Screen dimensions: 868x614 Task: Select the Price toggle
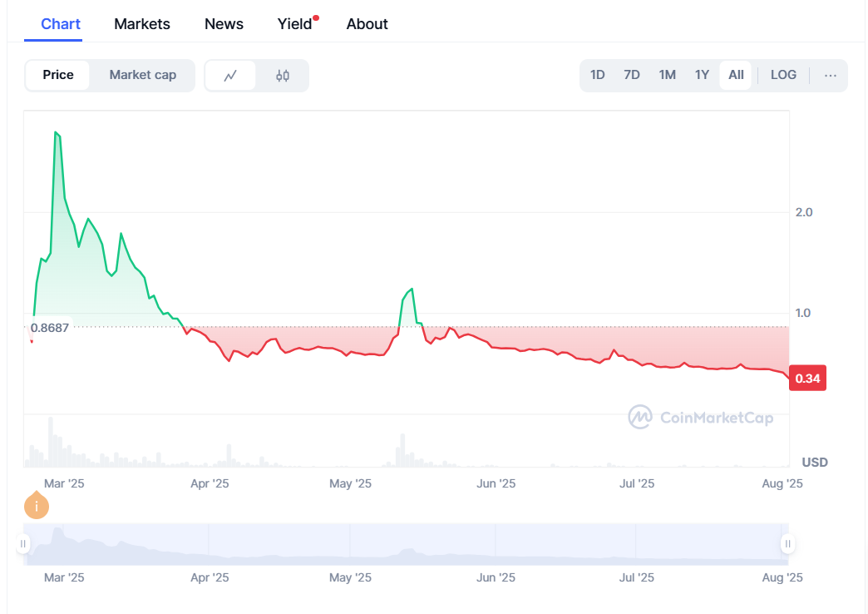58,75
